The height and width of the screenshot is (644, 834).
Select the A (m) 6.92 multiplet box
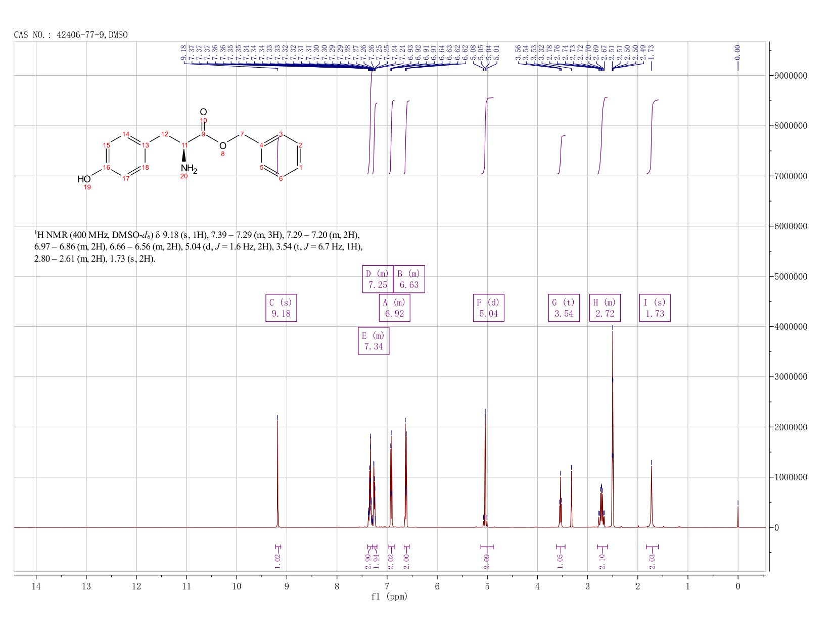click(x=394, y=308)
